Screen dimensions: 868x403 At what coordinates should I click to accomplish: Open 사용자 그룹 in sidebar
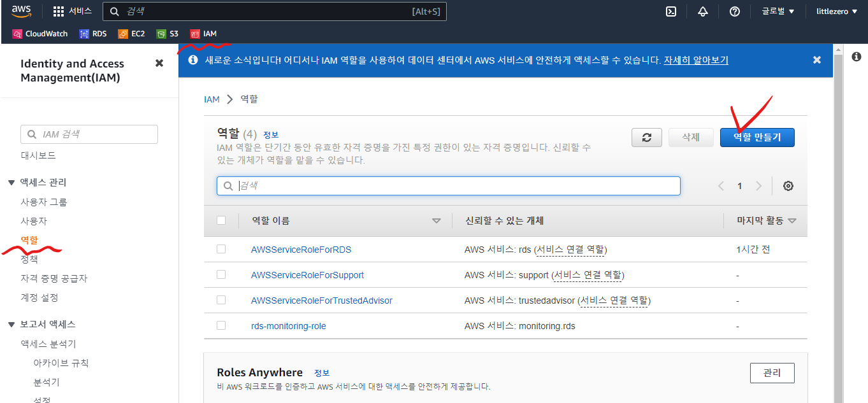44,202
